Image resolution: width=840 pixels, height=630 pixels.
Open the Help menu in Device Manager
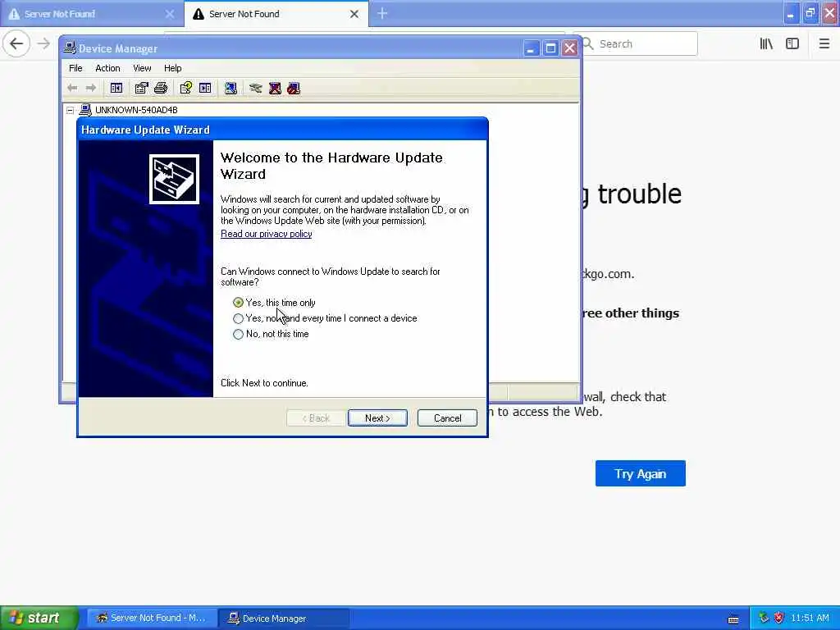point(172,68)
